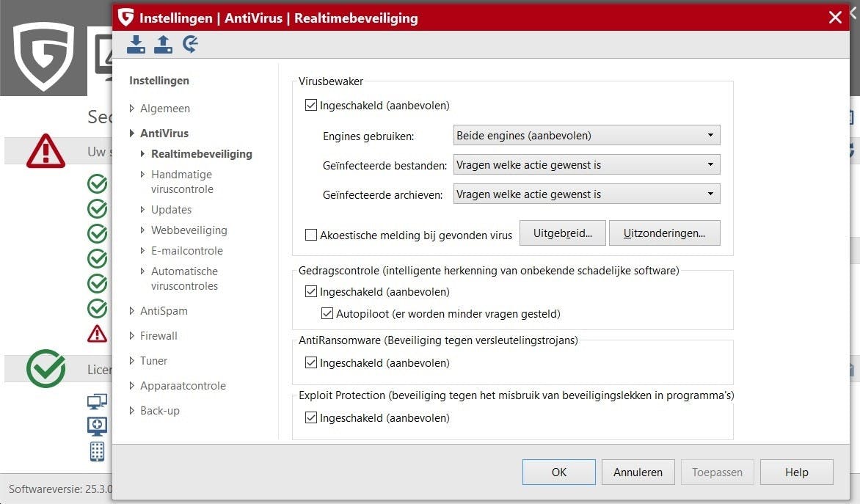Image resolution: width=860 pixels, height=504 pixels.
Task: Open 'Geïnfecteerde bestanden' combo box
Action: 586,164
